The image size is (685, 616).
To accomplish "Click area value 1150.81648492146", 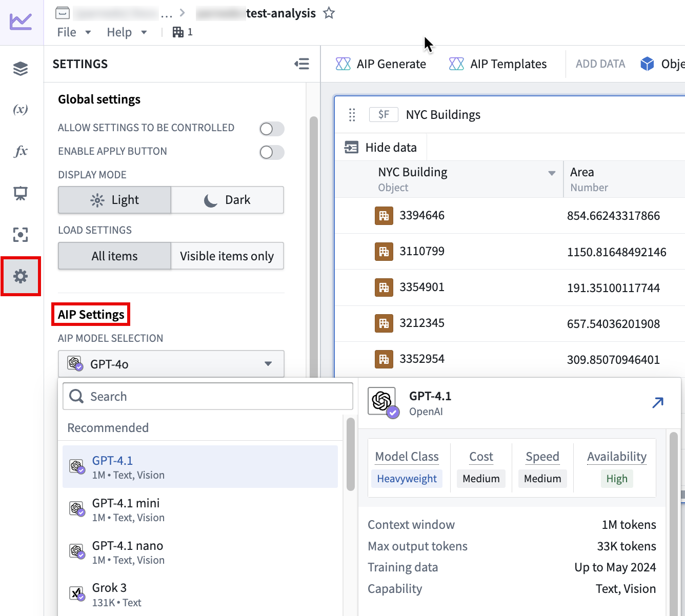I will coord(616,252).
